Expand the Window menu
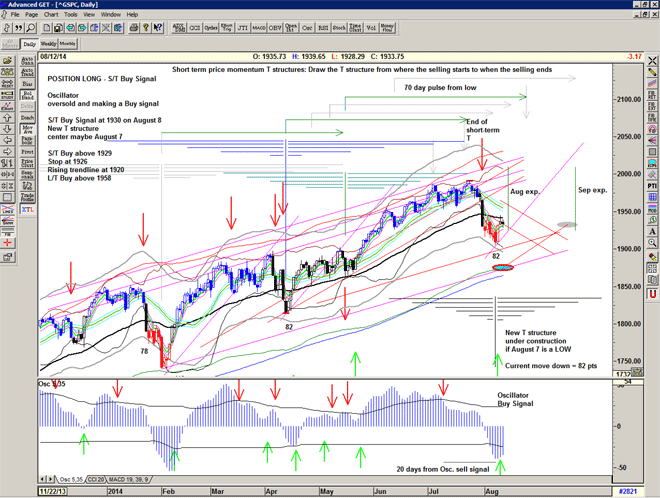Screen dimensions: 660x498 [110, 15]
